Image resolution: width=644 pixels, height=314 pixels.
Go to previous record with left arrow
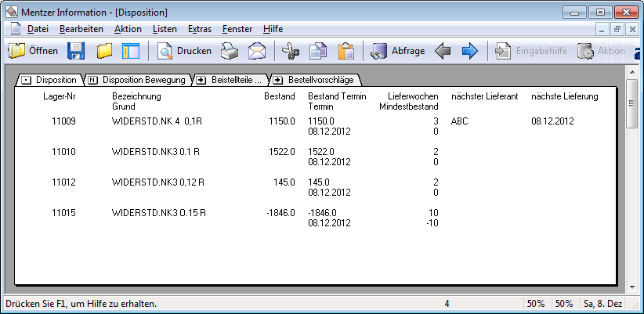pos(443,52)
